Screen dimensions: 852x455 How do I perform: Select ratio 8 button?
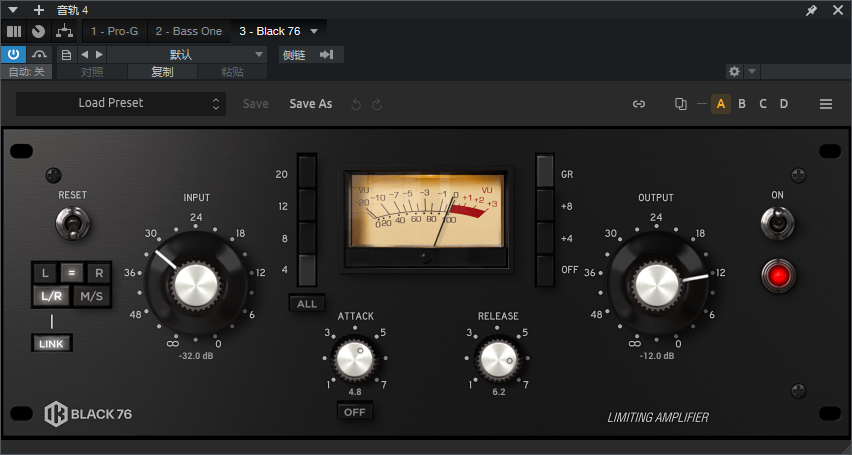(307, 238)
